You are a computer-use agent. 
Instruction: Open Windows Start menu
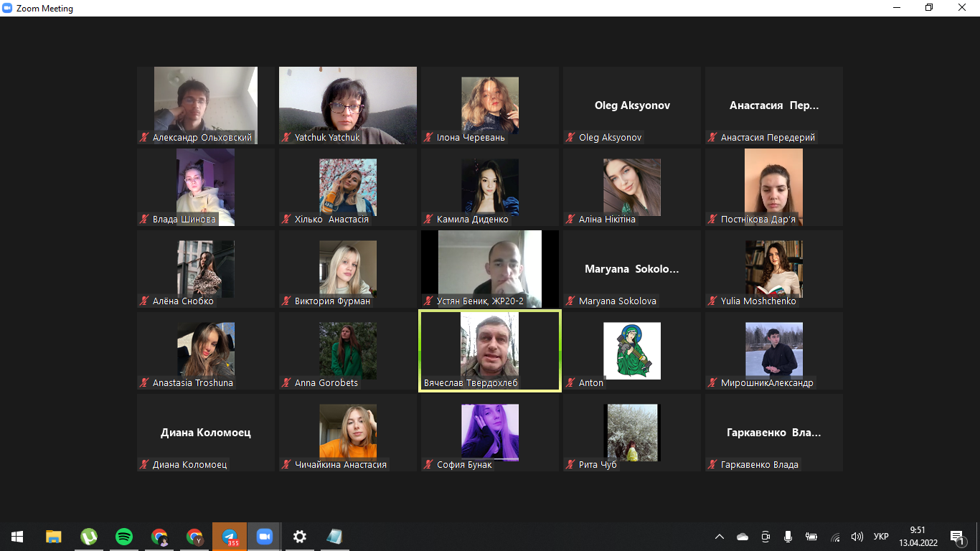coord(17,537)
